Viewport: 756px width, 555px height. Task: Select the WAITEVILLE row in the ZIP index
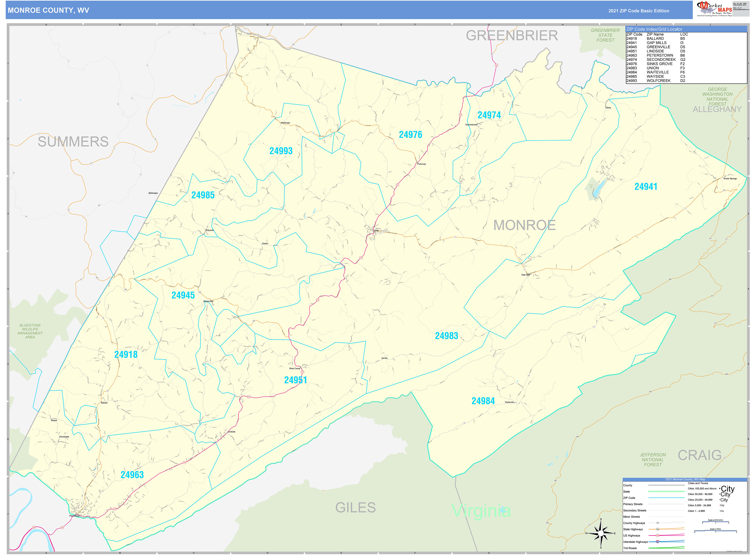[655, 72]
